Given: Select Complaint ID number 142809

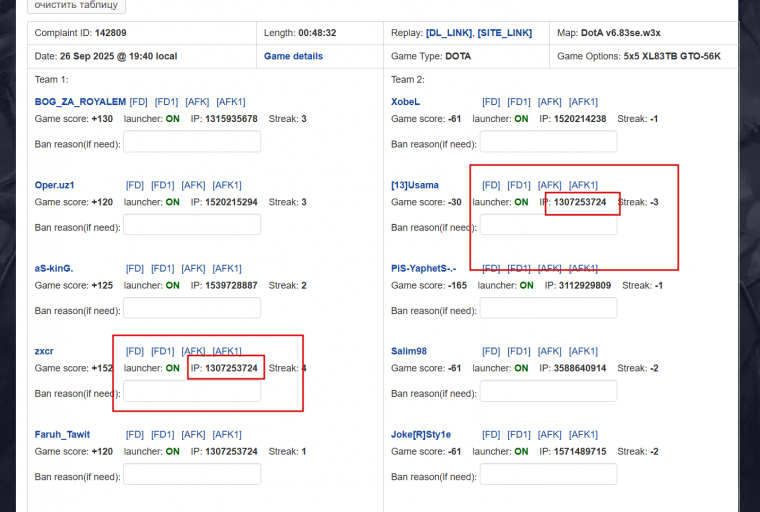Looking at the screenshot, I should tap(111, 33).
